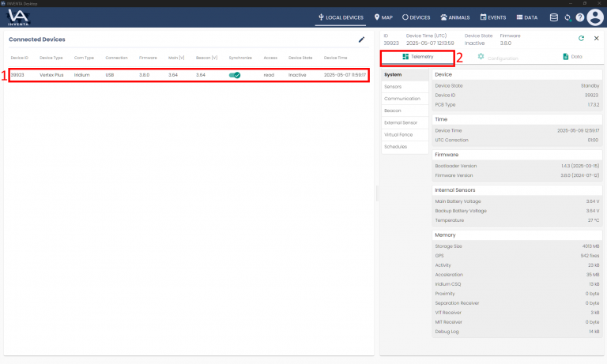
Task: Open the help question mark icon
Action: (x=579, y=17)
